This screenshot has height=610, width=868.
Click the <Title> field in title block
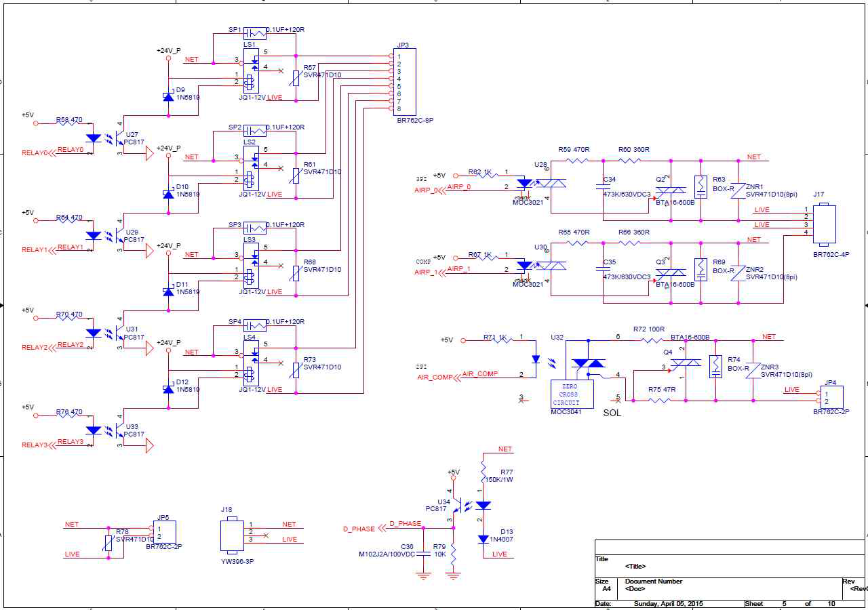point(635,567)
